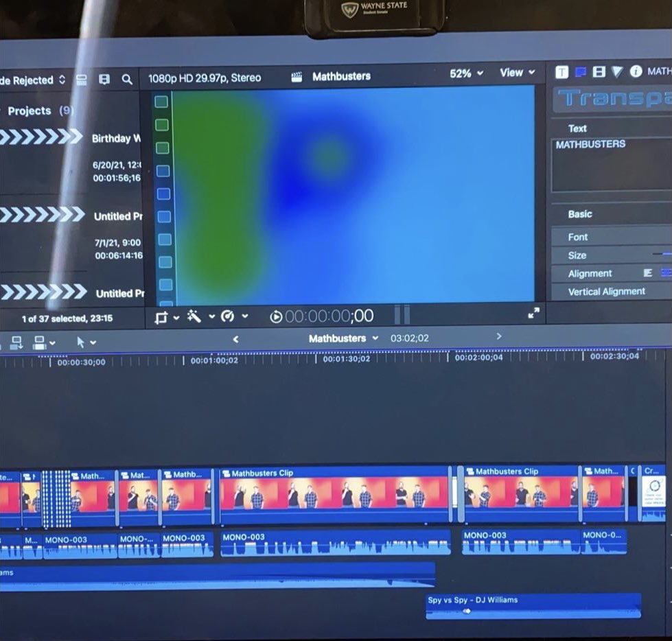
Task: Select the Cr... clip at the timeline end
Action: [653, 494]
